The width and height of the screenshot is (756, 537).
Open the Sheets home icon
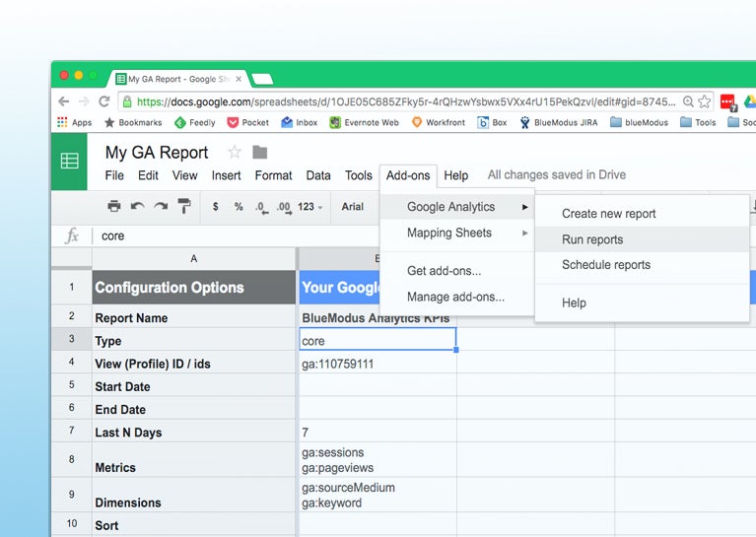pyautogui.click(x=70, y=162)
